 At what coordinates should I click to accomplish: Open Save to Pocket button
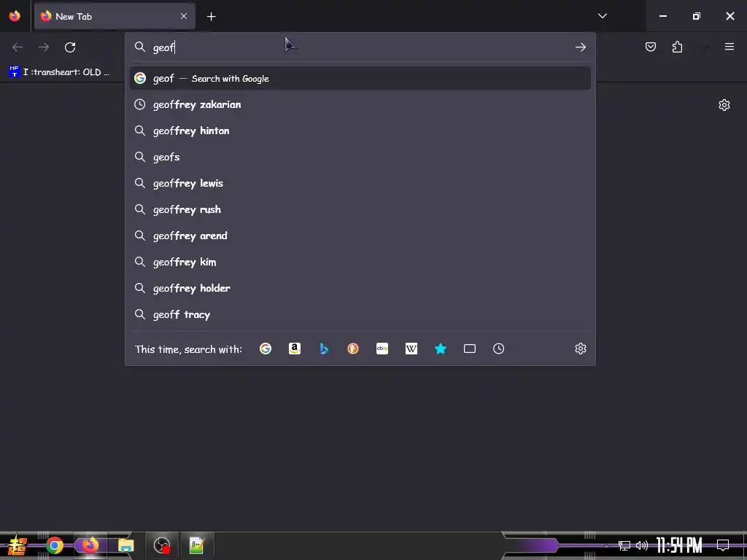650,47
